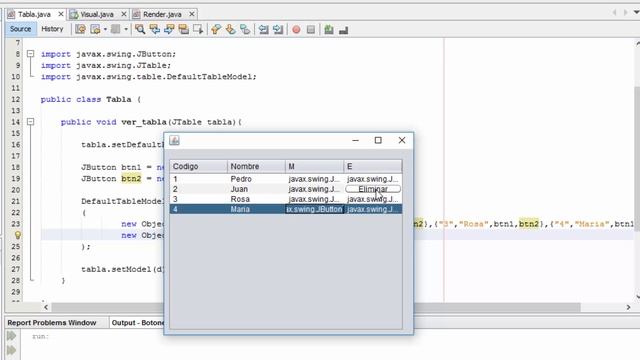Click the E column header in the dialog

pos(373,167)
